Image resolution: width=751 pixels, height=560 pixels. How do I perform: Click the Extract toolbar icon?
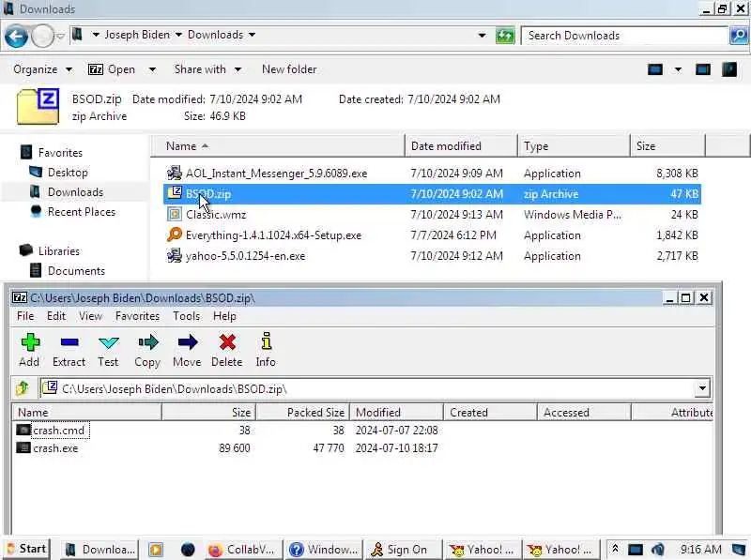(69, 350)
